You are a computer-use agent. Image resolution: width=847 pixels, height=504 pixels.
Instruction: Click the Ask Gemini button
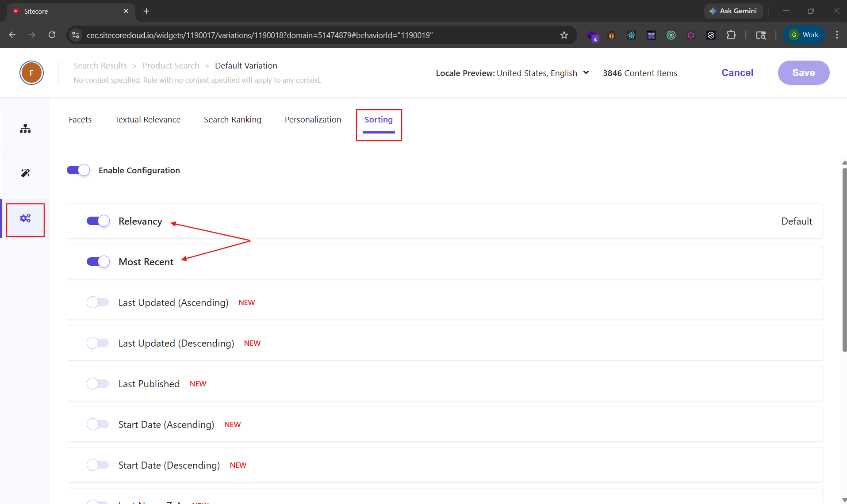(x=733, y=11)
